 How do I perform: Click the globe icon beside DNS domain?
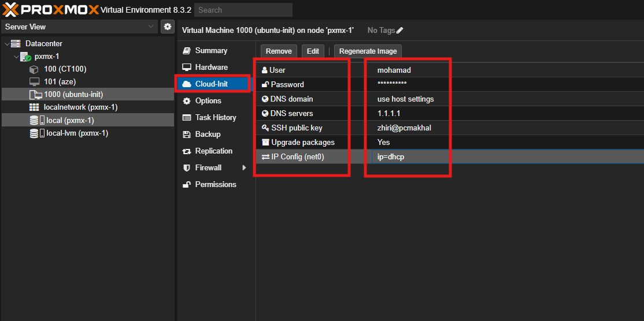pos(265,99)
